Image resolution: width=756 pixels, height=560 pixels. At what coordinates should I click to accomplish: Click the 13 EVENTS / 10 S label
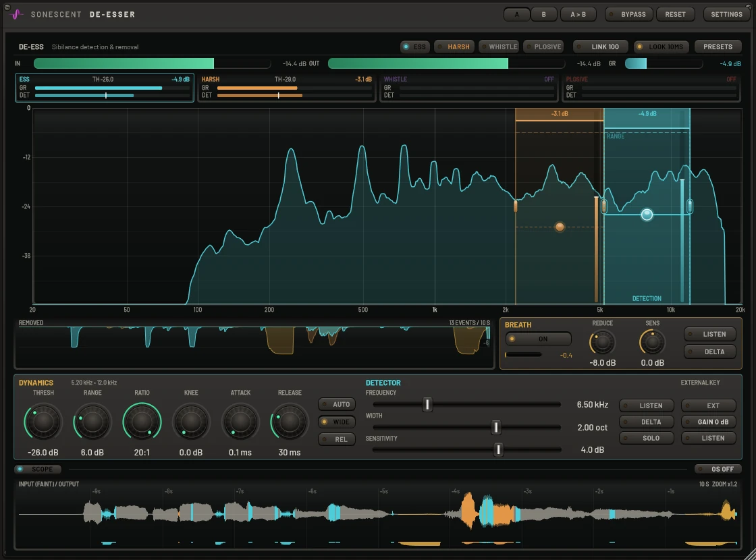coord(469,323)
